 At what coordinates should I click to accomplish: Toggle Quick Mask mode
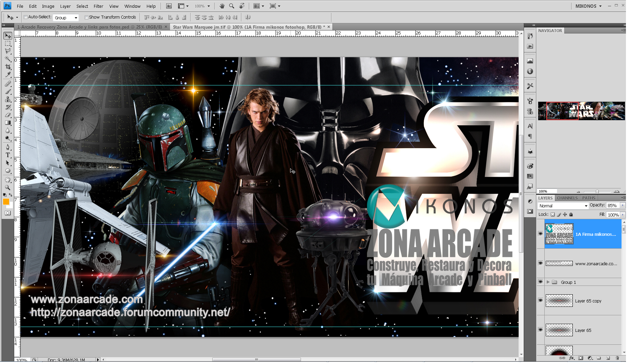point(8,213)
